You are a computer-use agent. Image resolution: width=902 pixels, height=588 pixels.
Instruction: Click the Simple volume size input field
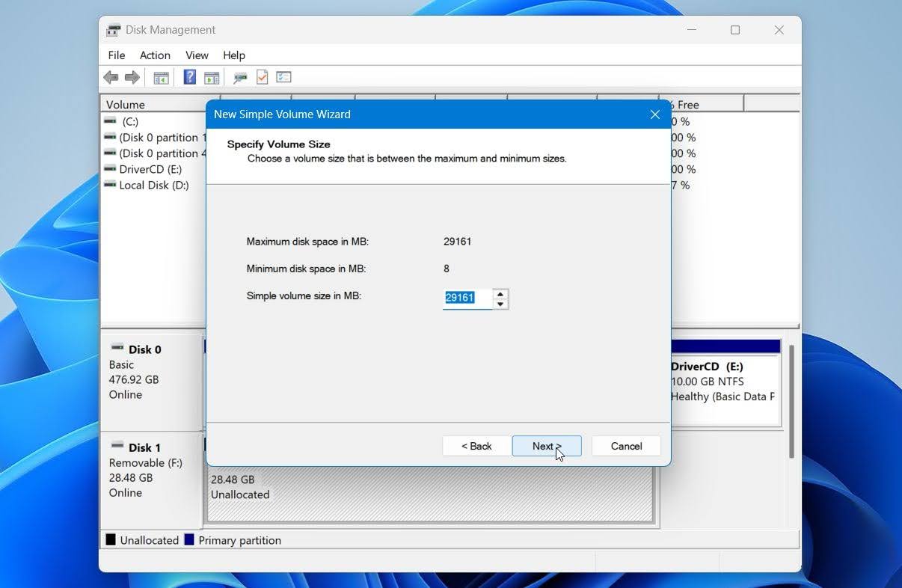click(x=467, y=298)
